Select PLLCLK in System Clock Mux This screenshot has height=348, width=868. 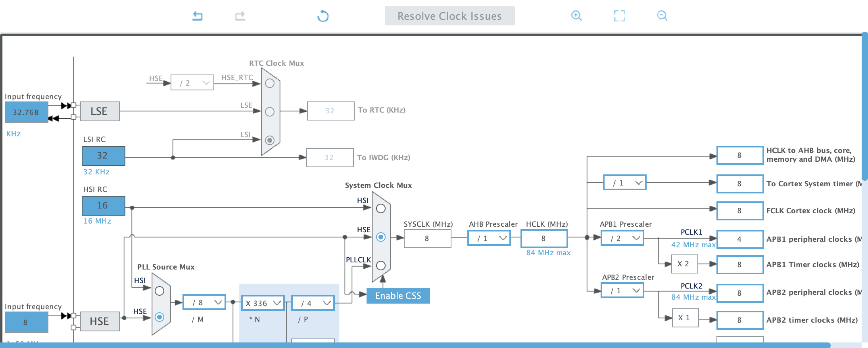[381, 266]
